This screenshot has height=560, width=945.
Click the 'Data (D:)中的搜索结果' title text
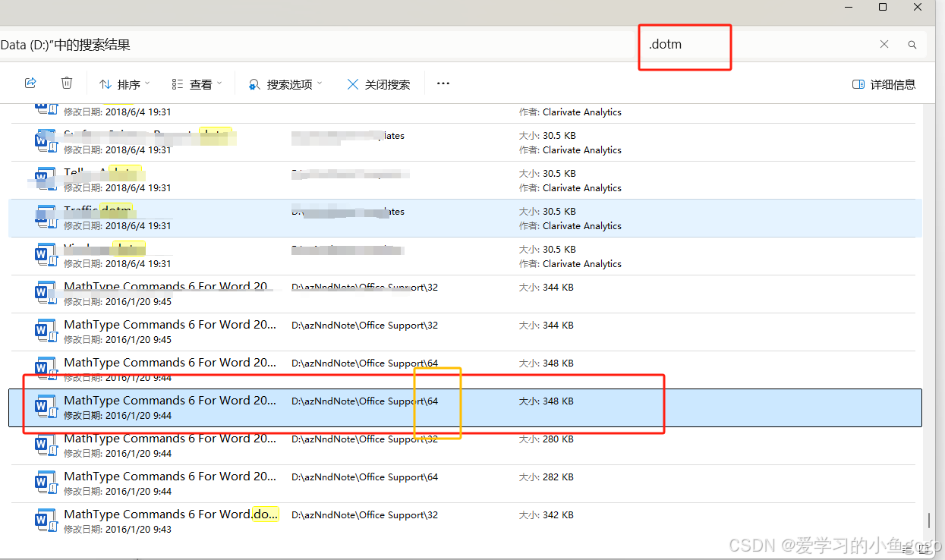coord(65,45)
